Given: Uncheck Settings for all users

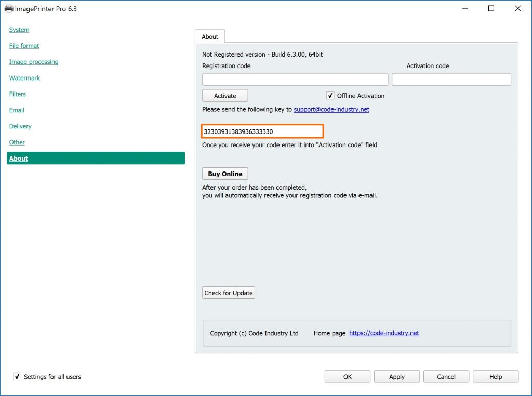Looking at the screenshot, I should 17,377.
